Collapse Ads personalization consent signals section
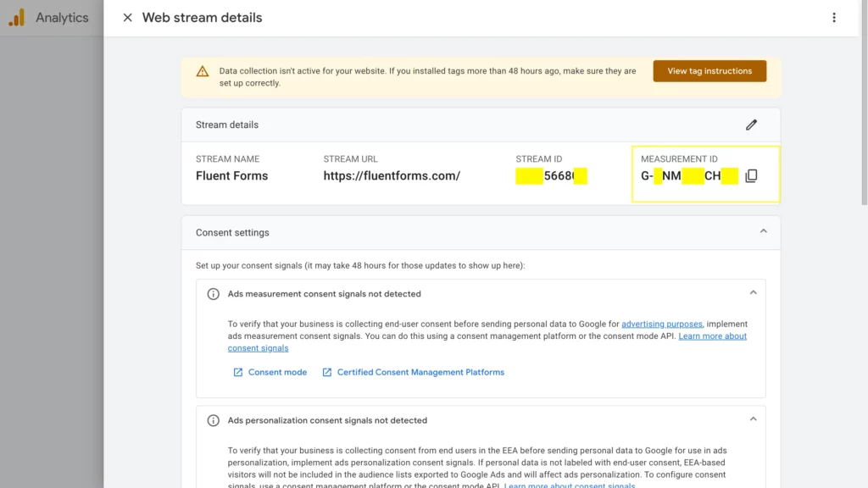868x488 pixels. pyautogui.click(x=754, y=419)
